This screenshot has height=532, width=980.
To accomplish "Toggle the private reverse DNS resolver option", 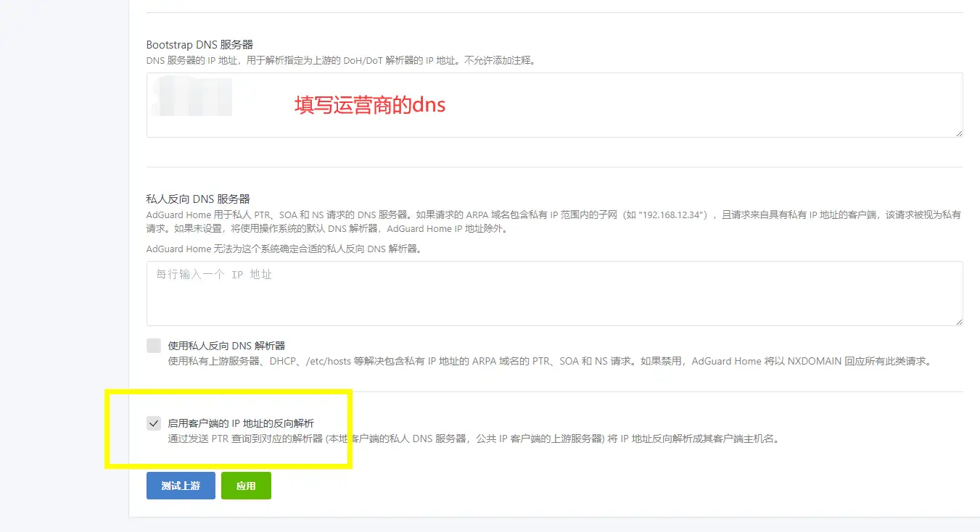I will pyautogui.click(x=153, y=345).
